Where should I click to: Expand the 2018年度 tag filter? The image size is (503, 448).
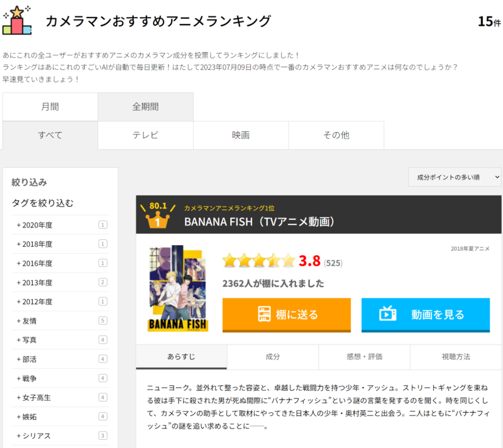click(x=60, y=244)
